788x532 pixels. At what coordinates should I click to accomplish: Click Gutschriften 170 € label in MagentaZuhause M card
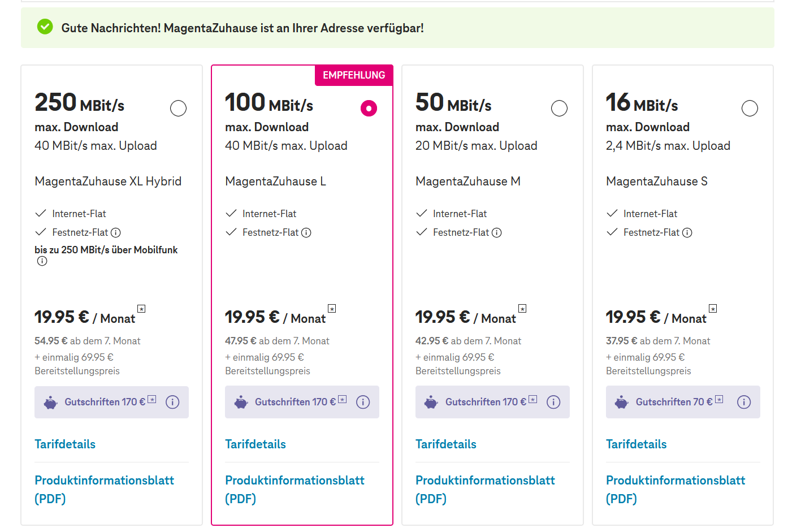tap(486, 402)
